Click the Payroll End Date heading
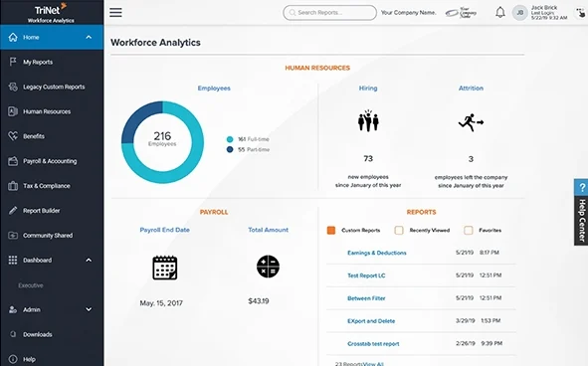 (x=164, y=230)
